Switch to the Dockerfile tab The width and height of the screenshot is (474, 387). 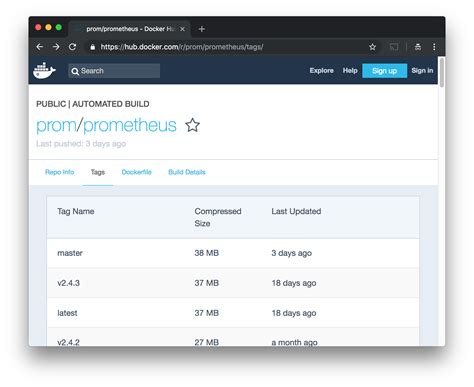(136, 172)
